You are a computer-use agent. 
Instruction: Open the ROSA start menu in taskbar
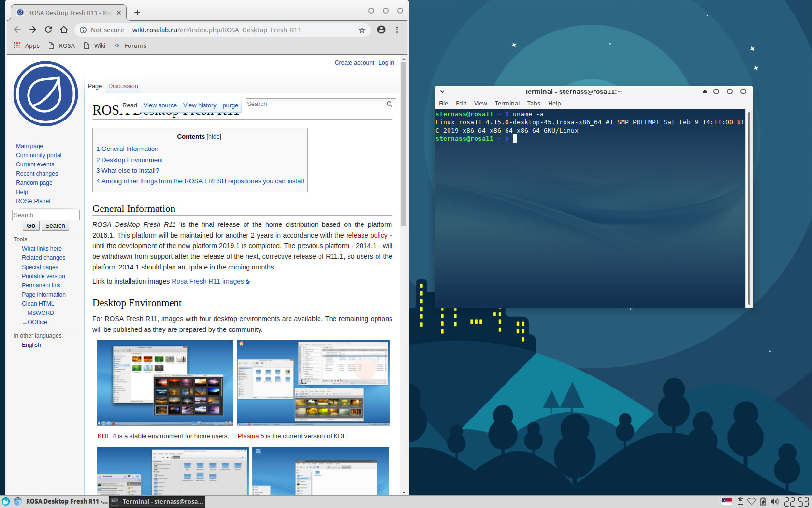click(6, 502)
